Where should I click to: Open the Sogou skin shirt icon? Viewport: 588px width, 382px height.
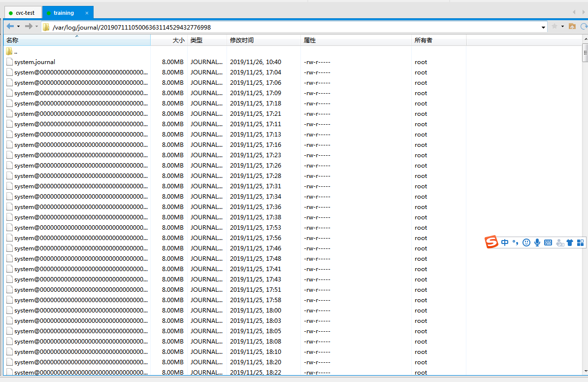pyautogui.click(x=570, y=242)
